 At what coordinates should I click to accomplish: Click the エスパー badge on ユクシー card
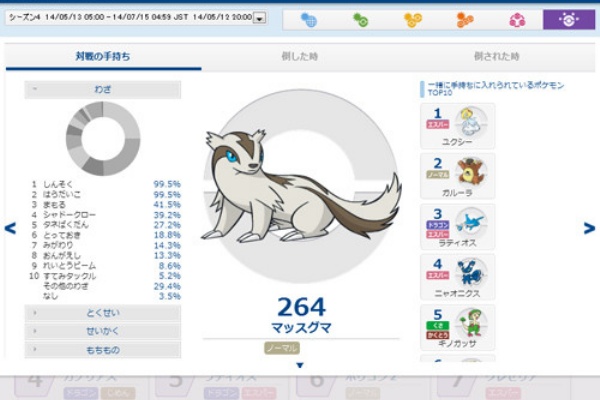438,124
